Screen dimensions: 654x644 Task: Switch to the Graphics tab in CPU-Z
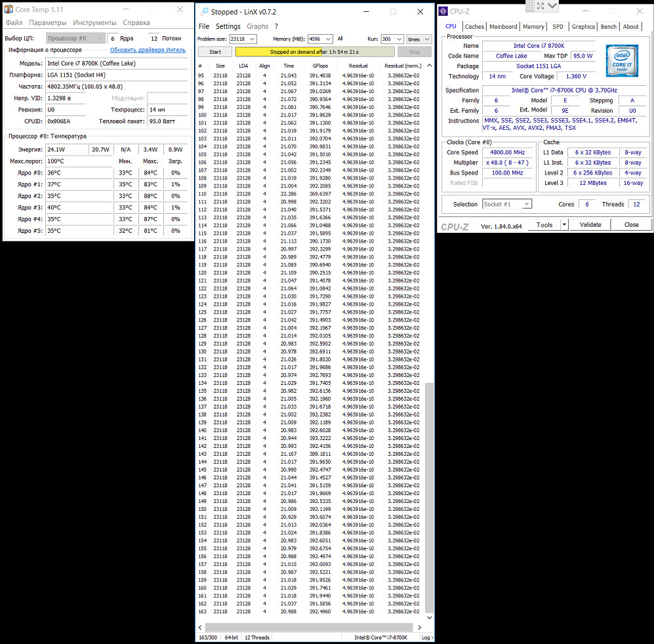583,27
